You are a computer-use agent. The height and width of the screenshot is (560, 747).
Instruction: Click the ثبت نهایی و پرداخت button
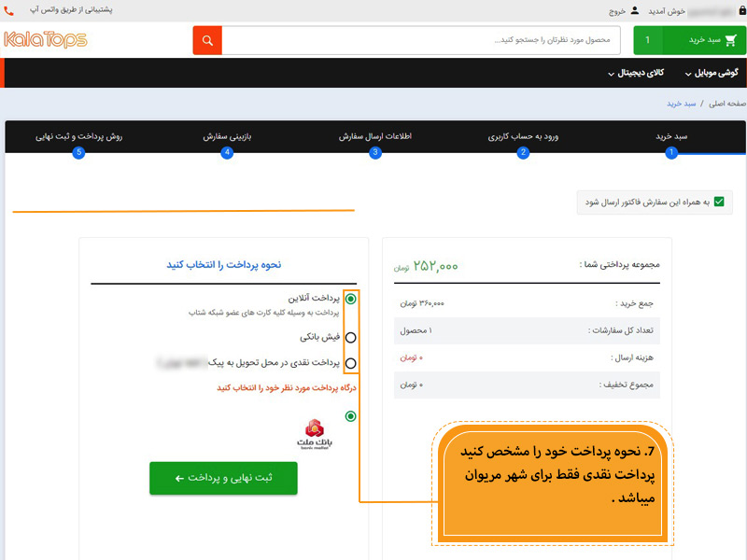223,477
